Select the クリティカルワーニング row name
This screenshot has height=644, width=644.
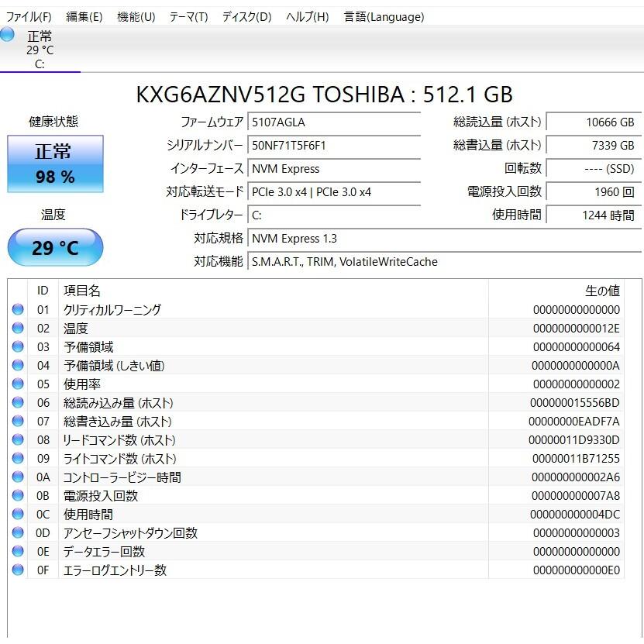click(112, 310)
